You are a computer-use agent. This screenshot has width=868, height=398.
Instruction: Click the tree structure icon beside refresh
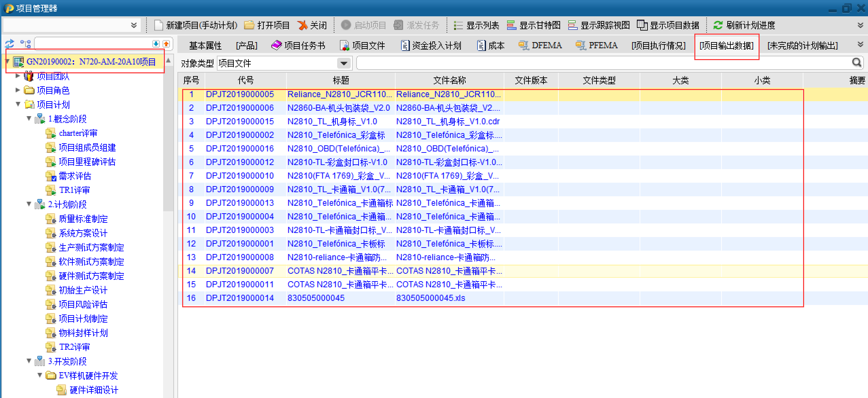pos(25,44)
